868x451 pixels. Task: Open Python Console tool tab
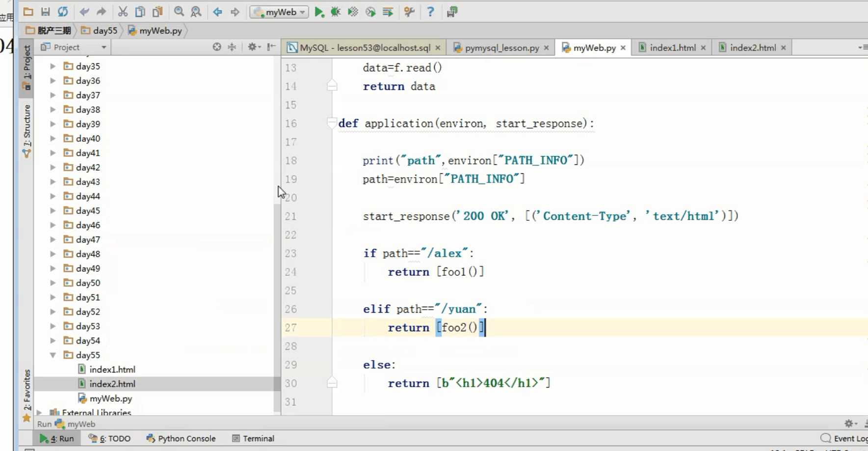pyautogui.click(x=181, y=438)
